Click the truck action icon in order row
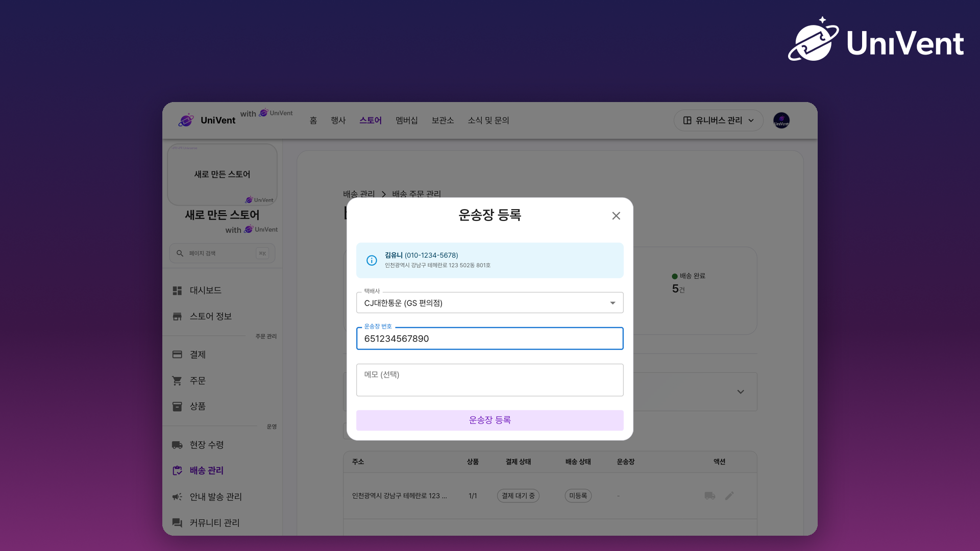The width and height of the screenshot is (980, 551). tap(709, 495)
